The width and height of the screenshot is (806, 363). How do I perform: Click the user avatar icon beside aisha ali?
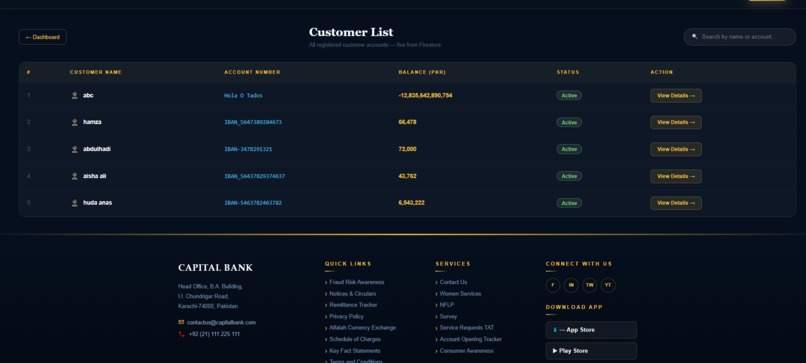click(75, 176)
